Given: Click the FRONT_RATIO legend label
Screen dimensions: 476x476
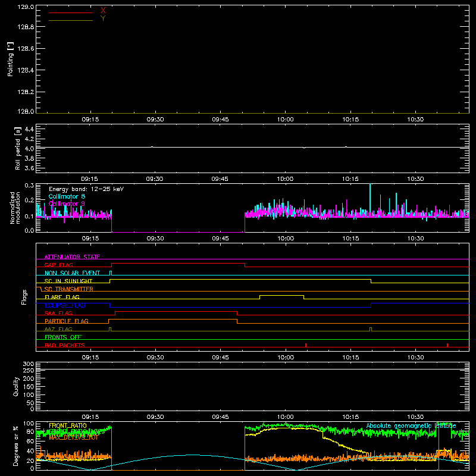Looking at the screenshot, I should coord(68,425).
